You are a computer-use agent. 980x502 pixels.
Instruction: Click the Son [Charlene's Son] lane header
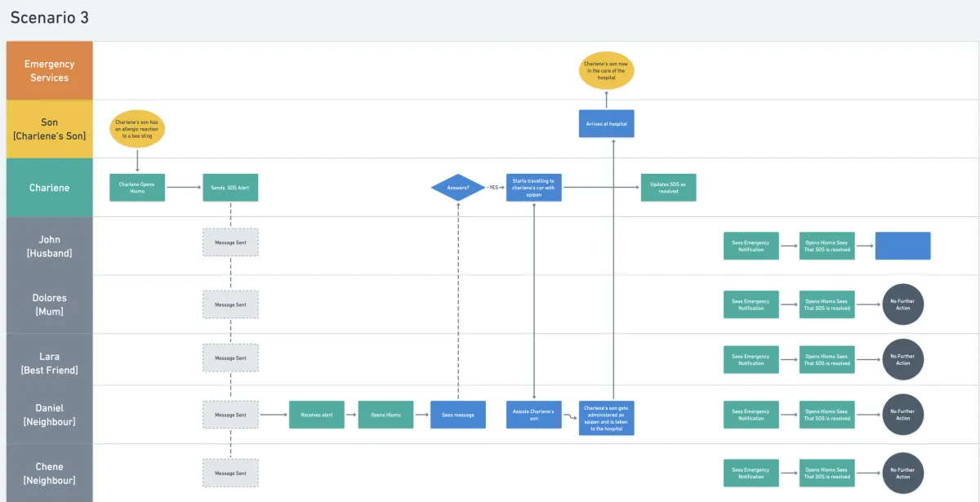pos(50,129)
